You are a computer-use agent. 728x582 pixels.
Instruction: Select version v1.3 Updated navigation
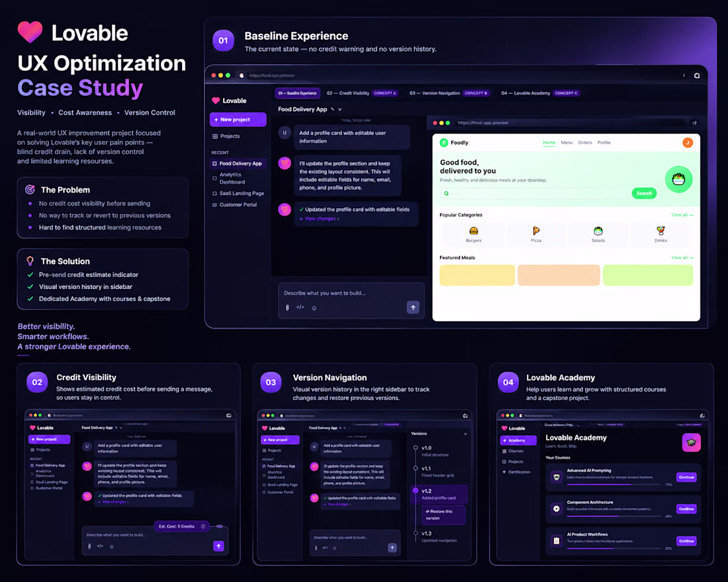[x=436, y=536]
